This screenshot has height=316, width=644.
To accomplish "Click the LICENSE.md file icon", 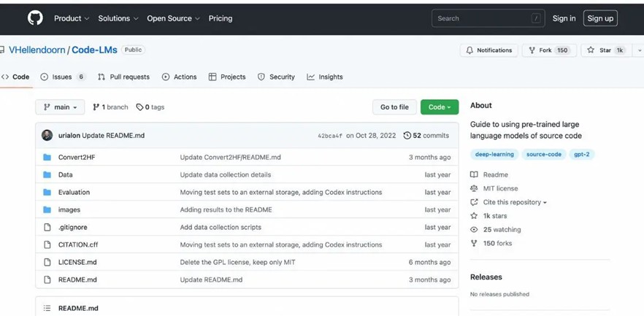I will point(47,262).
